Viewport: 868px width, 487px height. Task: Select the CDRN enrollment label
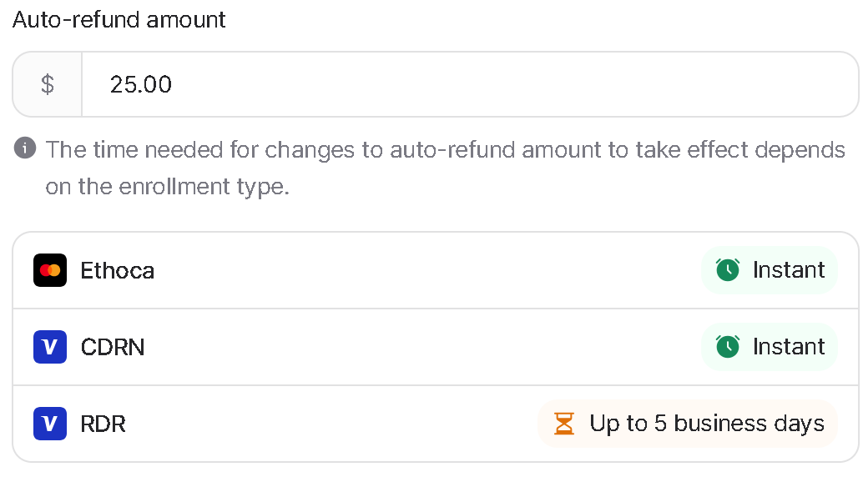point(113,348)
